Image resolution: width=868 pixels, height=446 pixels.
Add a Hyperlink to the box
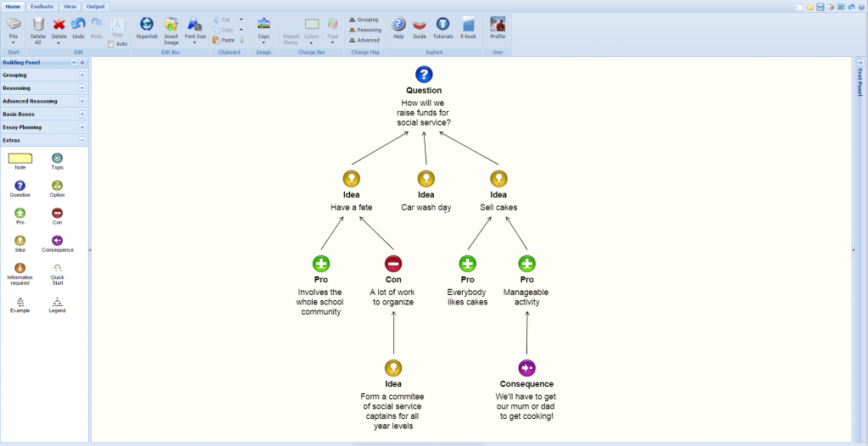coord(147,28)
